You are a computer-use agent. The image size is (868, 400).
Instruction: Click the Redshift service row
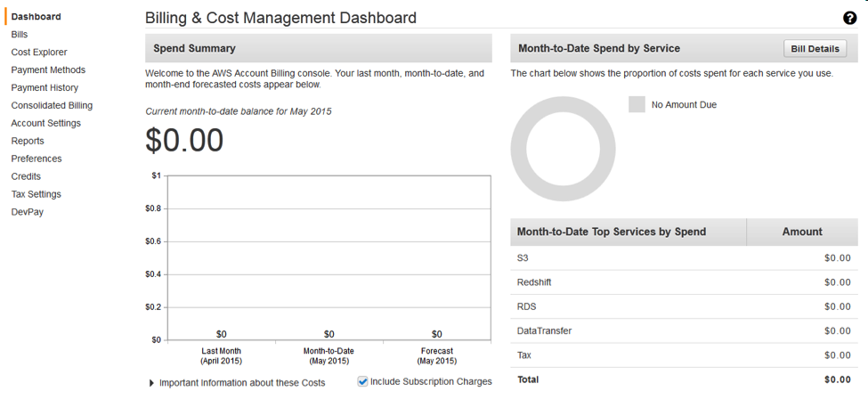pyautogui.click(x=685, y=282)
